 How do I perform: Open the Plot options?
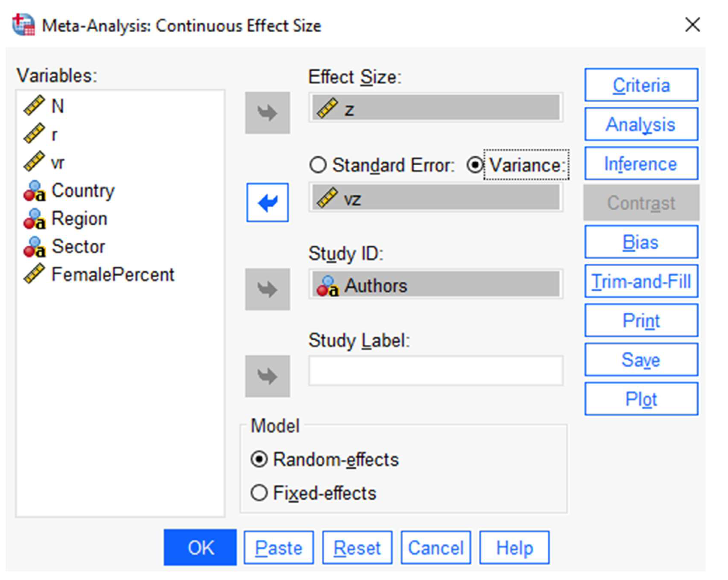(x=641, y=399)
